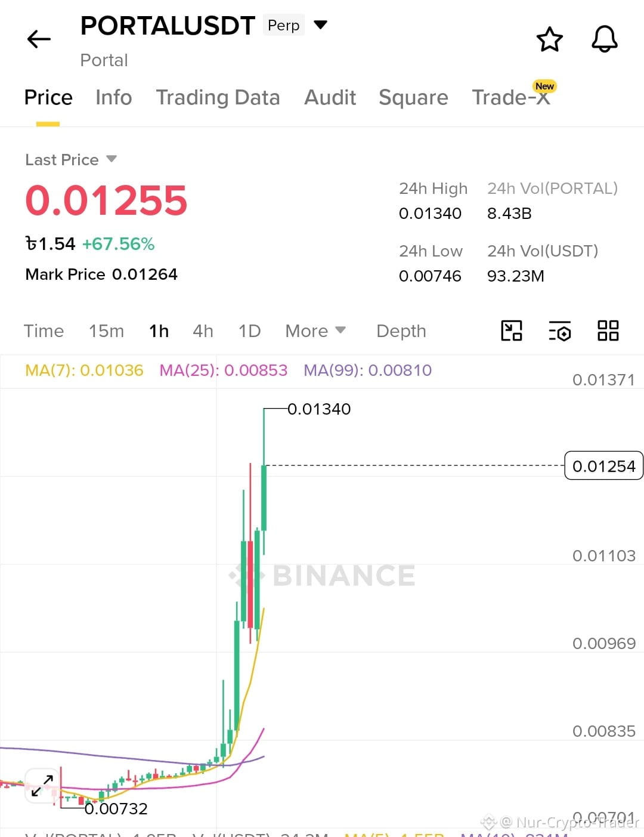The width and height of the screenshot is (644, 837).
Task: Click the +67.56% change percentage
Action: (x=118, y=244)
